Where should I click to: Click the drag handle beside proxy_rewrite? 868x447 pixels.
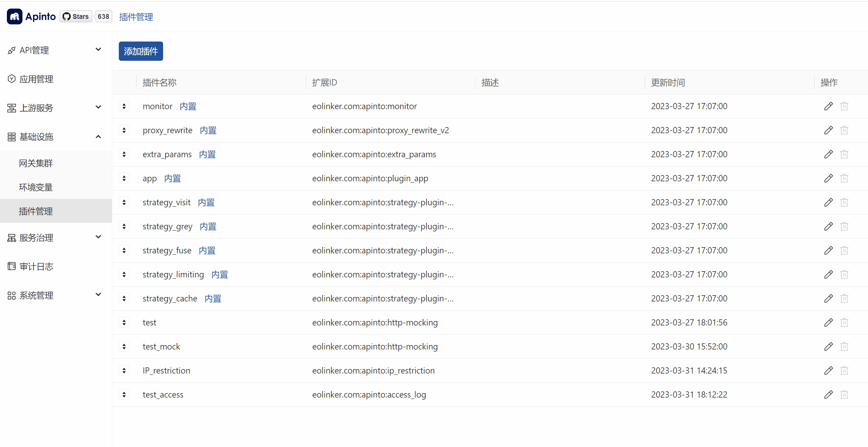[124, 130]
